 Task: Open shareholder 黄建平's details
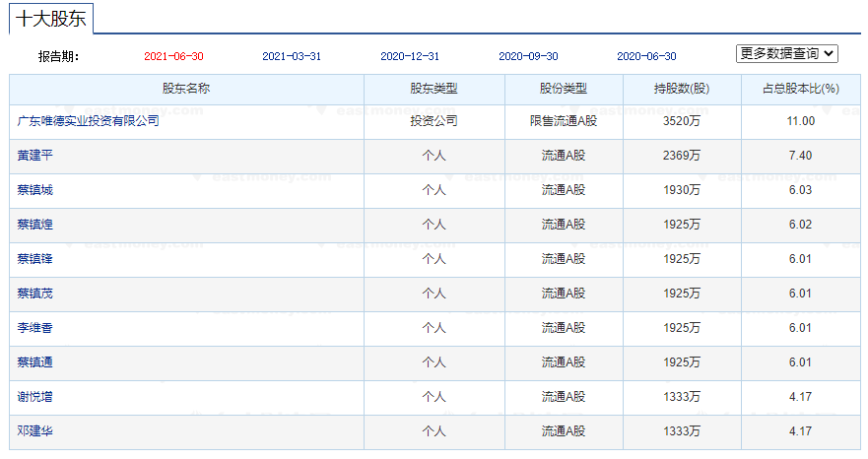pyautogui.click(x=34, y=156)
